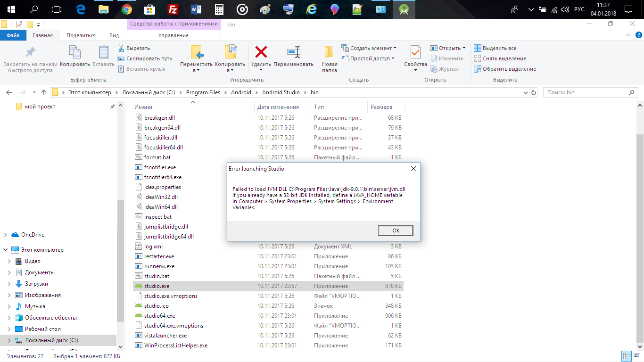The width and height of the screenshot is (644, 362).
Task: Switch to details view button
Action: pyautogui.click(x=627, y=356)
